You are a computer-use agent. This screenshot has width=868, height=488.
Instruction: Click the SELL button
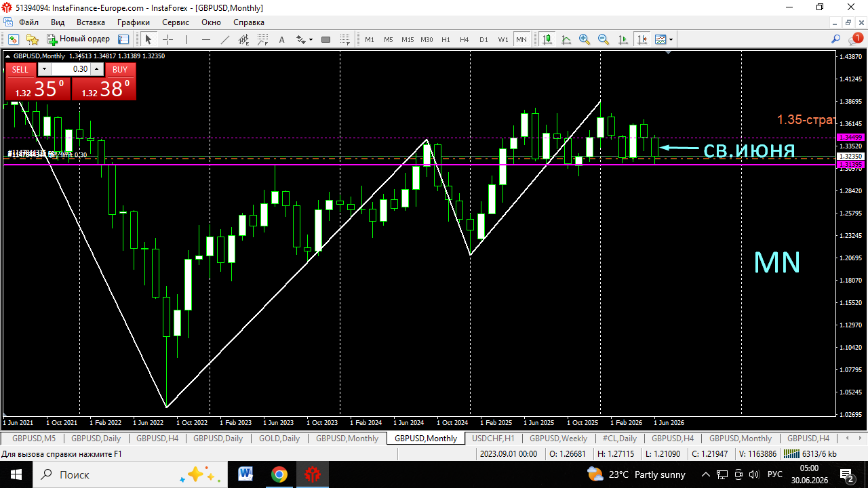(20, 69)
